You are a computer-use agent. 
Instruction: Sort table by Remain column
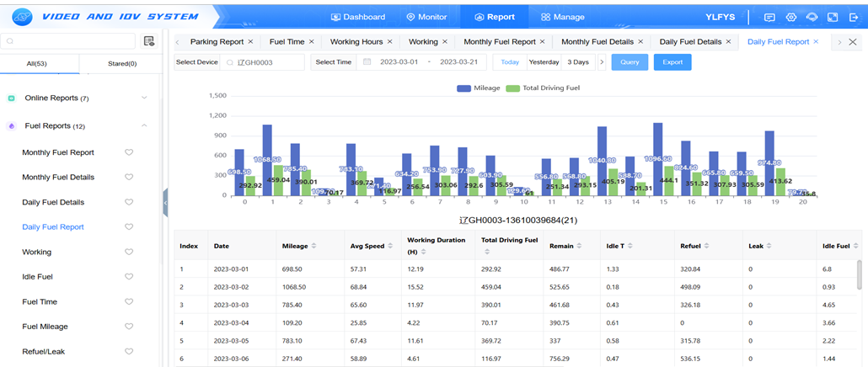(579, 246)
